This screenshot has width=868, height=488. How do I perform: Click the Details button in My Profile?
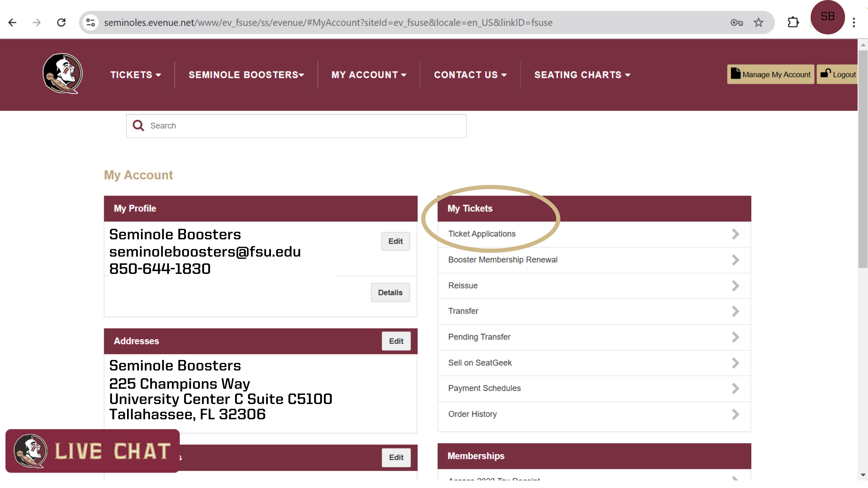click(x=390, y=293)
